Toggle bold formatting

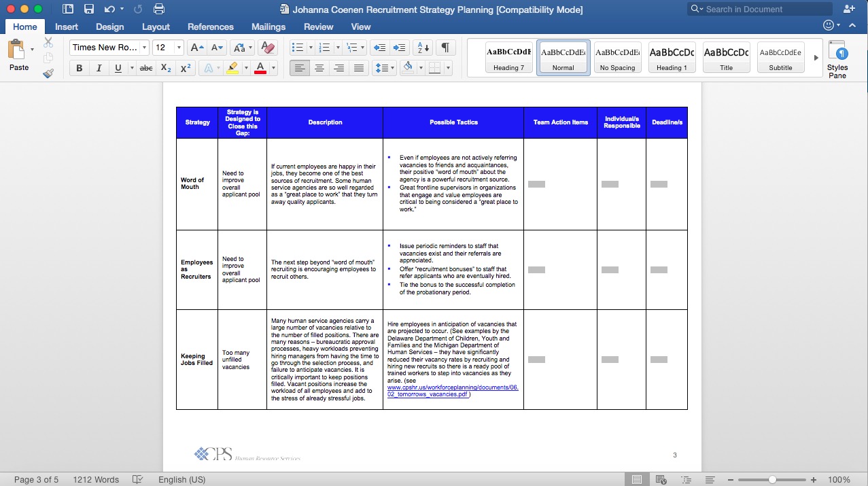[x=79, y=68]
